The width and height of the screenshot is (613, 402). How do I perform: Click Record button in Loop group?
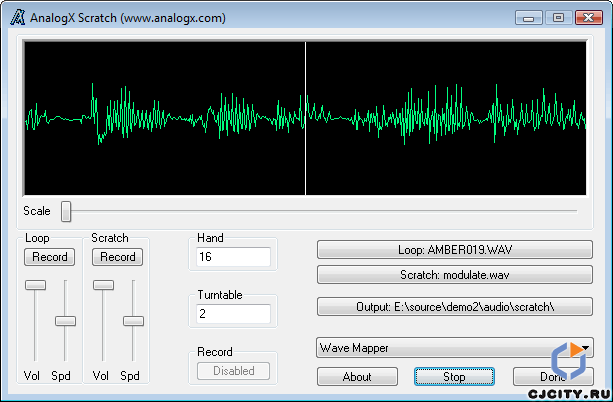(50, 257)
